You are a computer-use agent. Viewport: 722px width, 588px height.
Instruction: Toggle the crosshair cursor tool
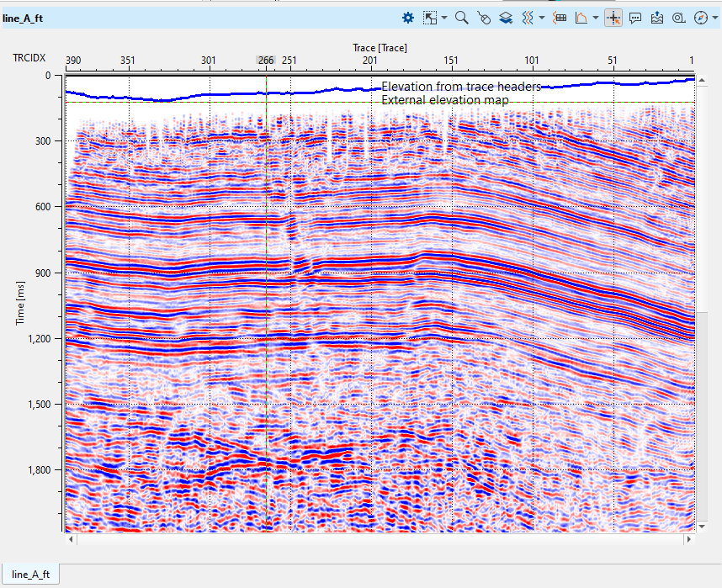pos(613,18)
